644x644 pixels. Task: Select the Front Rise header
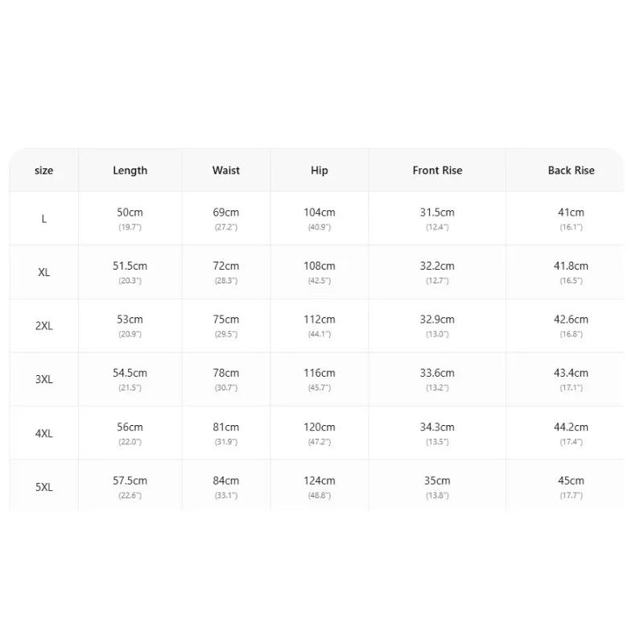click(x=437, y=171)
